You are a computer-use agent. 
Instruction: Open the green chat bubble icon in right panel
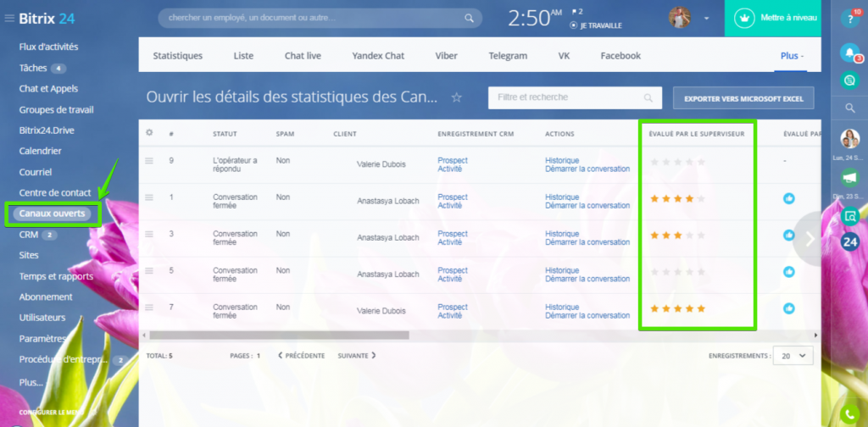point(849,80)
